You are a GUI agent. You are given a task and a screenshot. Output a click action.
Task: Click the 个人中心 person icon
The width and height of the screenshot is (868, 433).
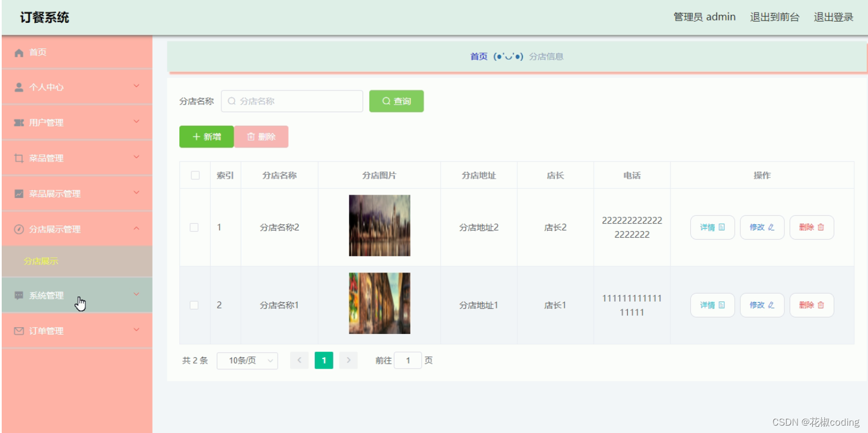pos(18,86)
